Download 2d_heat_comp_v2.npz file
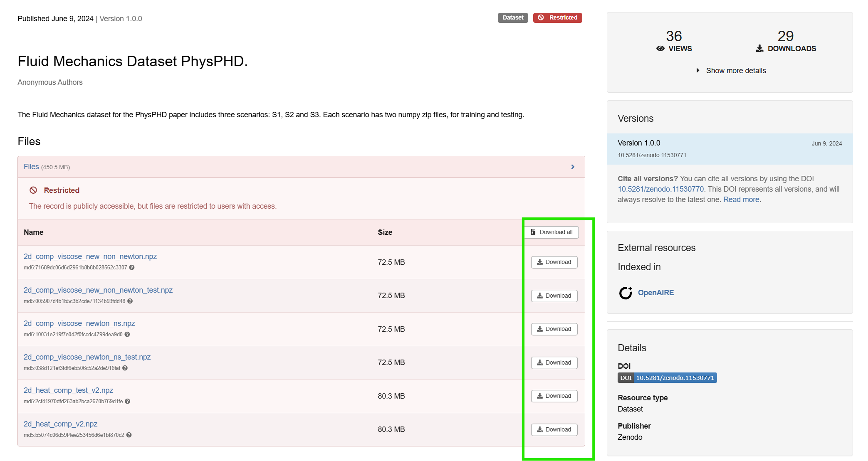 (x=554, y=430)
